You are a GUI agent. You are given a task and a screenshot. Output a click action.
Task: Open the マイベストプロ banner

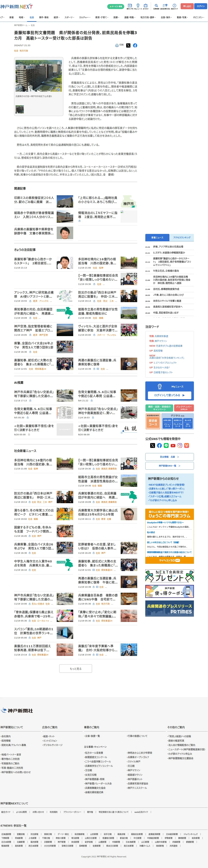point(169,560)
